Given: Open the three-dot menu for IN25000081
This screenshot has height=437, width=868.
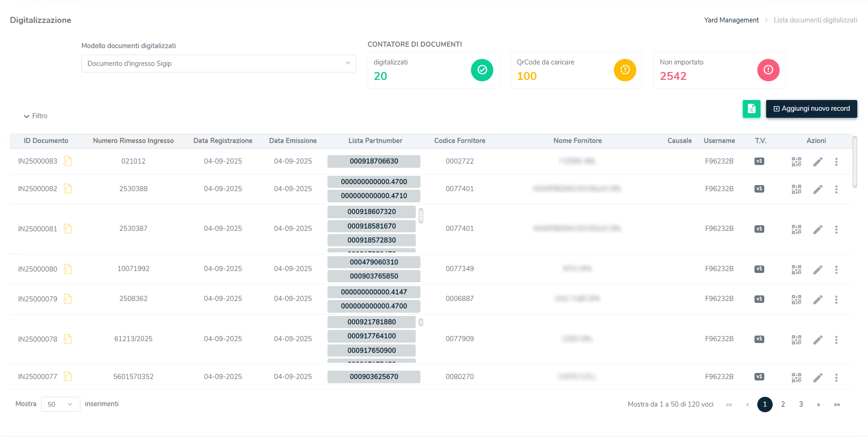Looking at the screenshot, I should (x=836, y=229).
